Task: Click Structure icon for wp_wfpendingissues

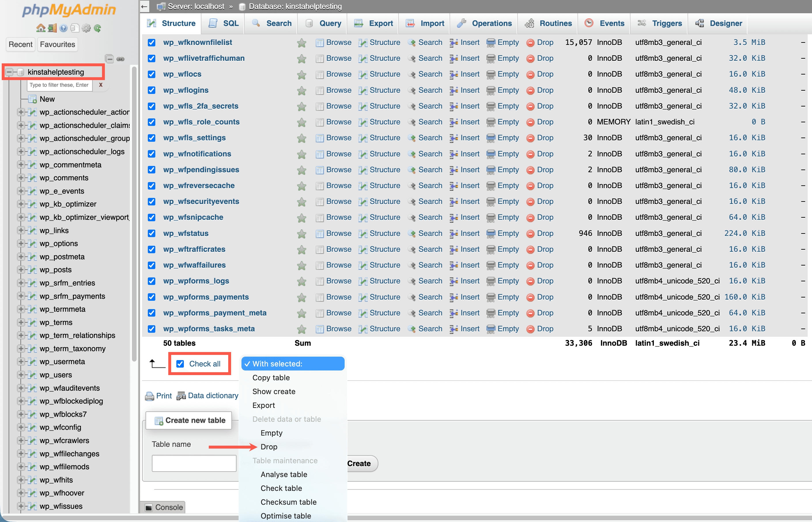Action: click(x=363, y=170)
